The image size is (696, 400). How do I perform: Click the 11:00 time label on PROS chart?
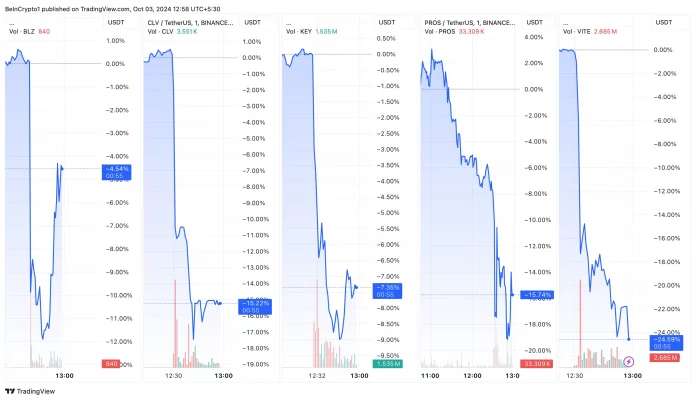[x=432, y=376]
